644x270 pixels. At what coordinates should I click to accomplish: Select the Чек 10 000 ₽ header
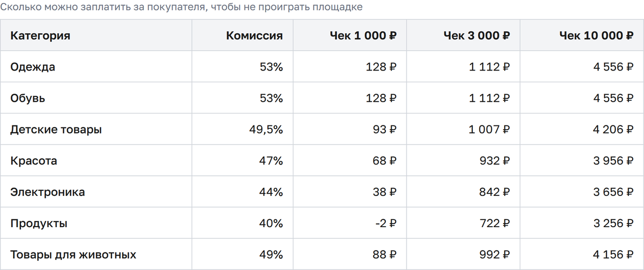tap(596, 35)
